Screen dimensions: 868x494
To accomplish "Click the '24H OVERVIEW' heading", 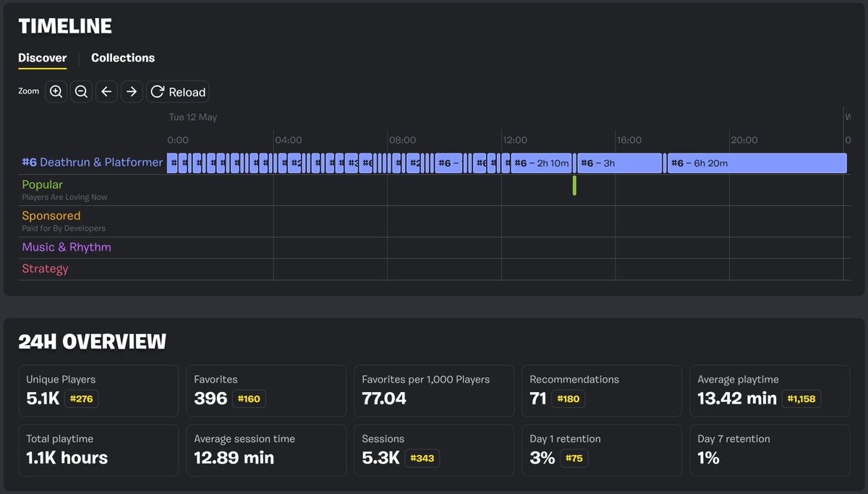I will [x=92, y=342].
